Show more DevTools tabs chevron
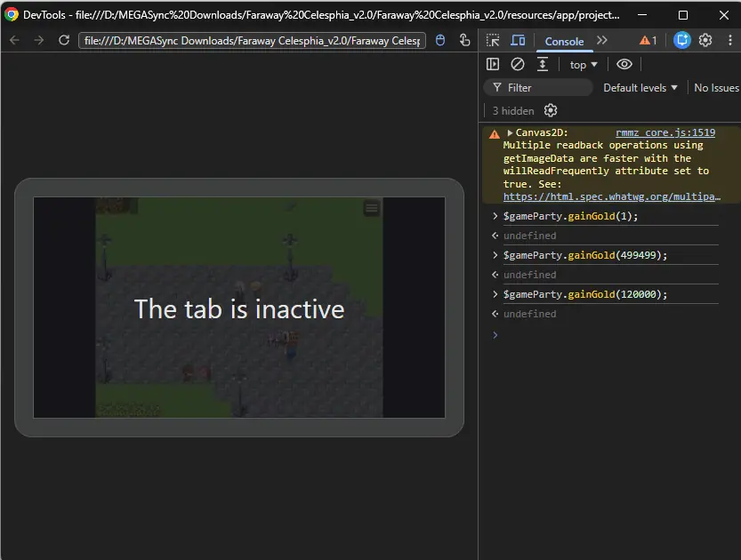The image size is (741, 560). click(x=601, y=41)
